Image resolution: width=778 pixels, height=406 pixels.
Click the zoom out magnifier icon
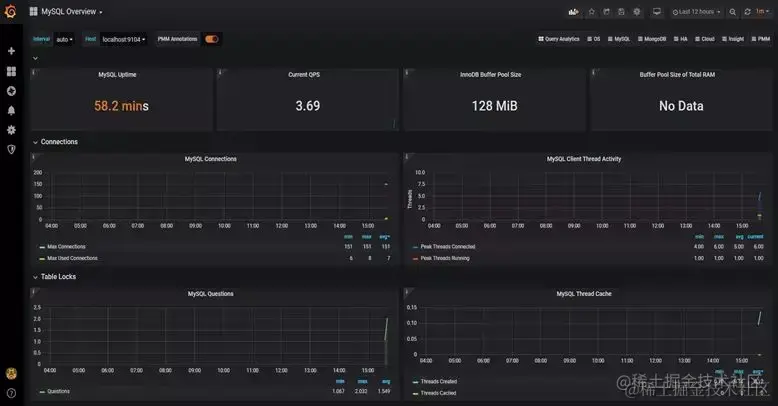point(732,12)
